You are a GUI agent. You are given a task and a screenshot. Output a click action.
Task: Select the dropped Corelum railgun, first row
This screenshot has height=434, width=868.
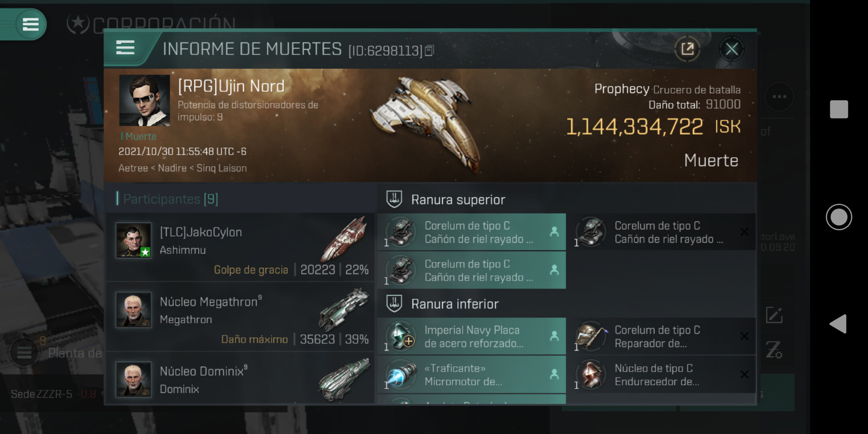pos(472,232)
